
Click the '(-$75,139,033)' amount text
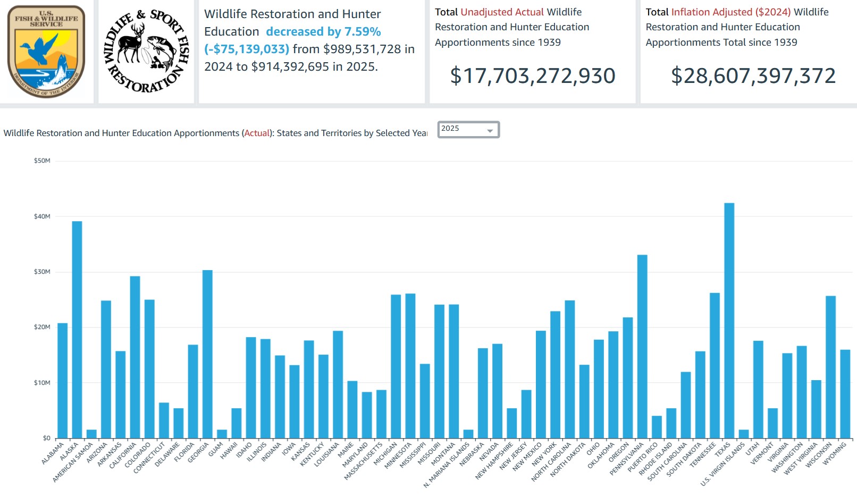pyautogui.click(x=247, y=49)
